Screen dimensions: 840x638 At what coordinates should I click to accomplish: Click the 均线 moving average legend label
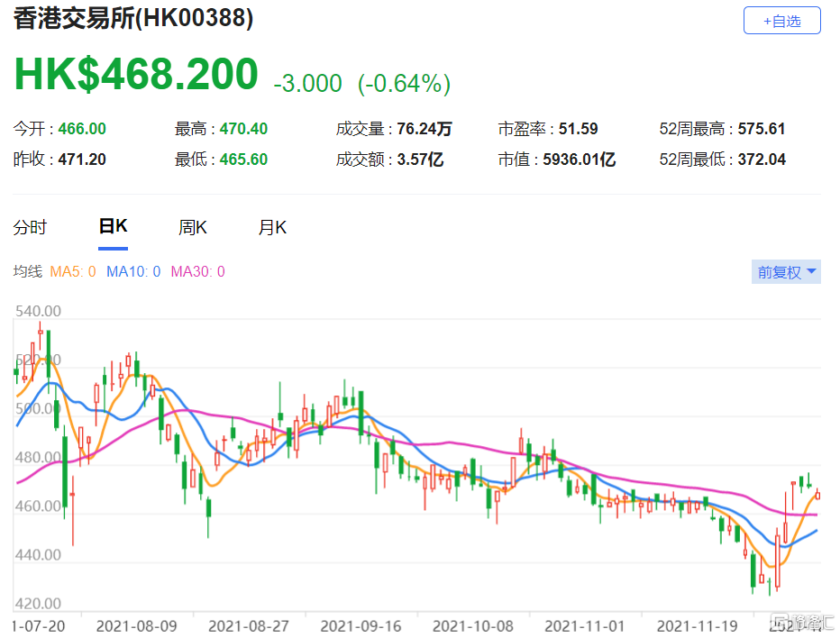pos(27,271)
